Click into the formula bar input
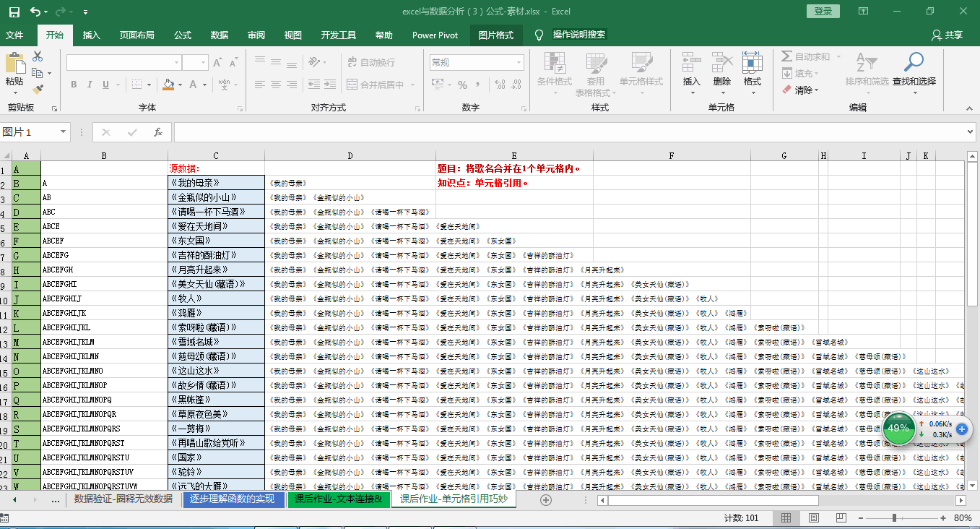980x529 pixels. tap(568, 132)
